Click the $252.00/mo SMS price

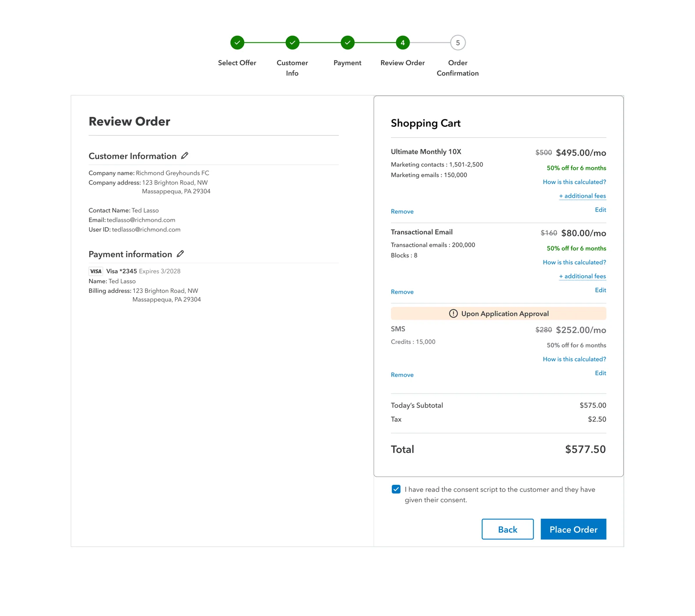tap(581, 330)
